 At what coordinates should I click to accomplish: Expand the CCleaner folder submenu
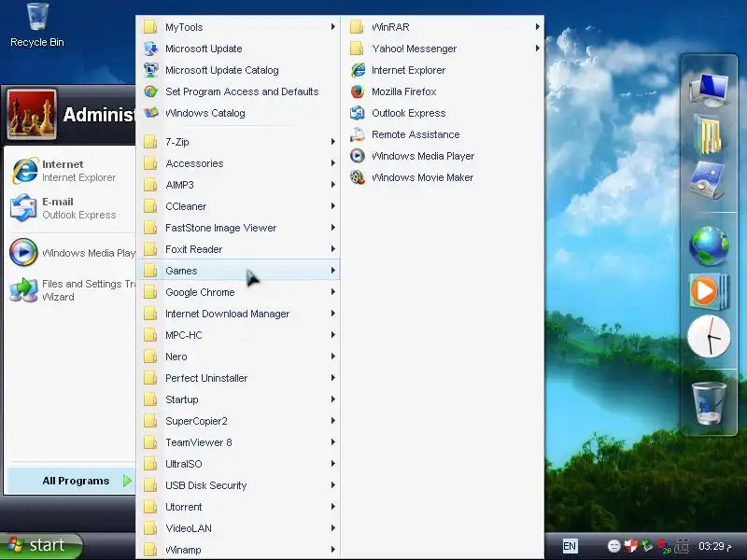pos(238,206)
